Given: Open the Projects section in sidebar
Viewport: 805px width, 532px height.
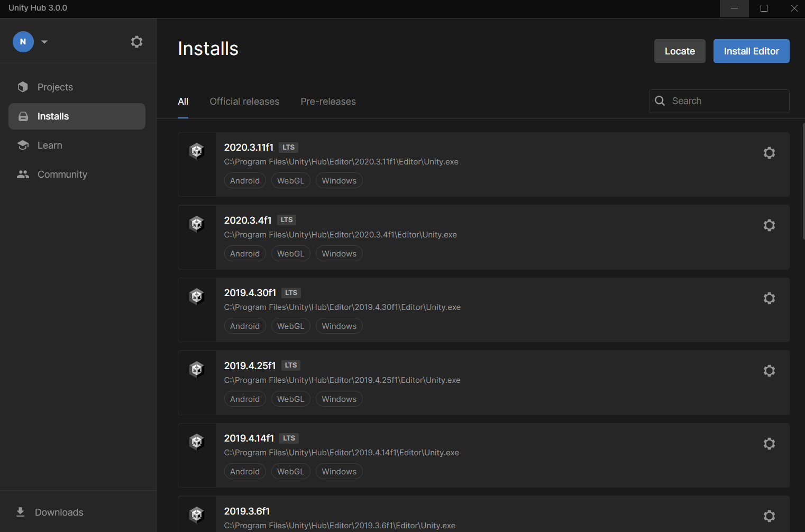Looking at the screenshot, I should click(55, 87).
